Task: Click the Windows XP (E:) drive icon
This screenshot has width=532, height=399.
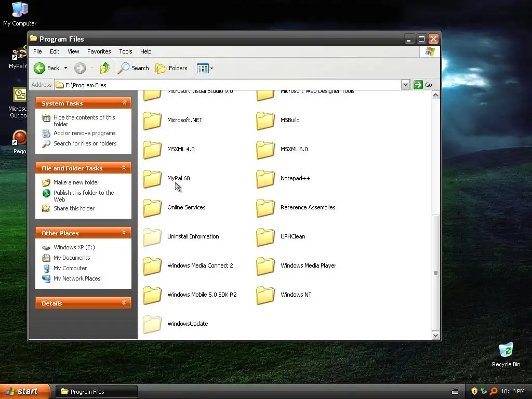Action: [46, 247]
